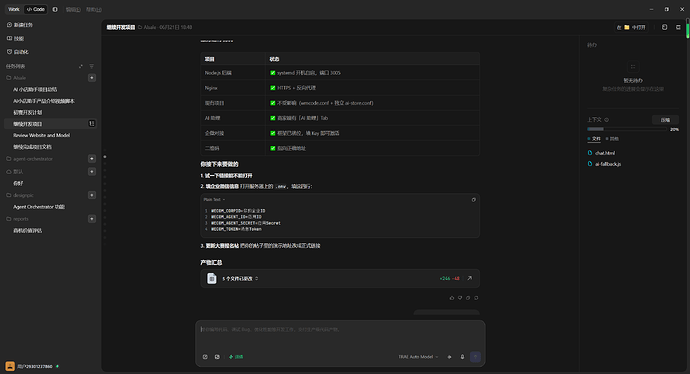Click the thumbs-up icon below the response

tap(451, 298)
